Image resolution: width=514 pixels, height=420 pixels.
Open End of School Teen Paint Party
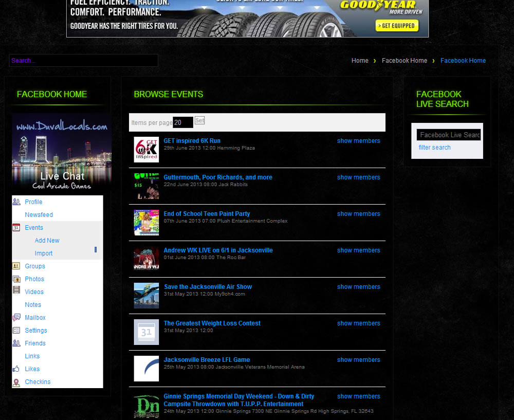pos(207,214)
